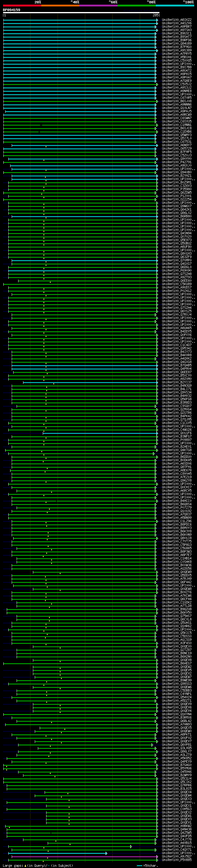Viewport: 197px width, 868px height.
Task: Select the UniRef100_C4JT78 label
Action: pyautogui.click(x=176, y=839)
